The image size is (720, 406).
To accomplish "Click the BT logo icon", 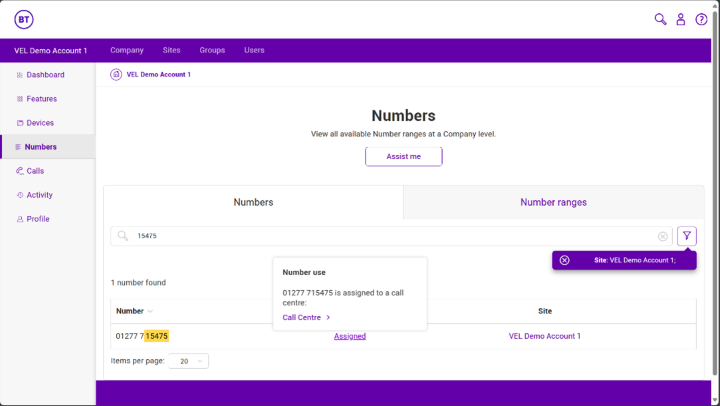I will pyautogui.click(x=24, y=19).
